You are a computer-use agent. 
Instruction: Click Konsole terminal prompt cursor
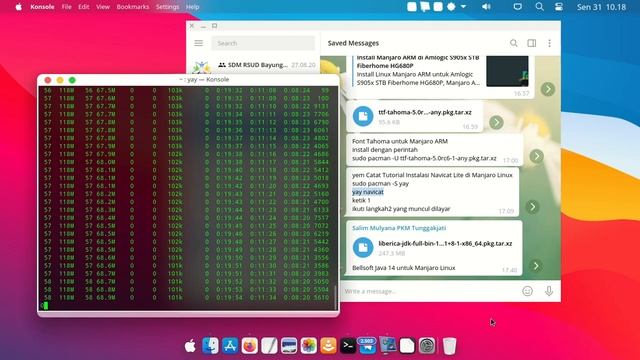click(45, 305)
